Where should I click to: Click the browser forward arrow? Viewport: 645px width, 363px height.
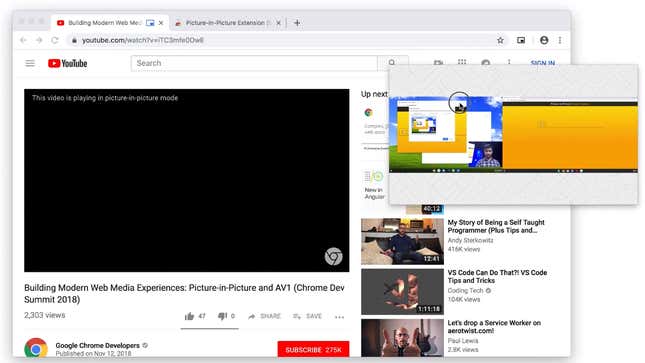pyautogui.click(x=39, y=40)
